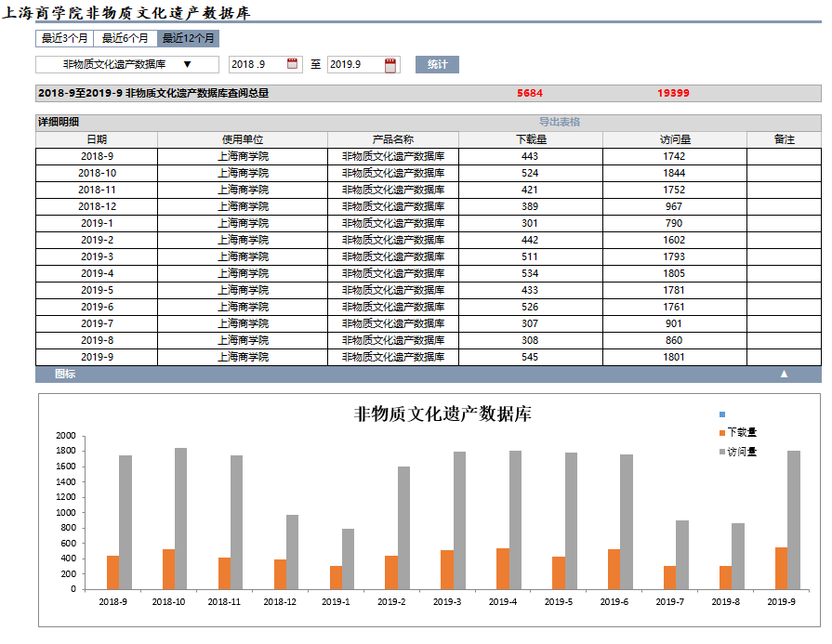Select the 2019-5 date cell in table
Screen dimensions: 832x644
coord(97,290)
